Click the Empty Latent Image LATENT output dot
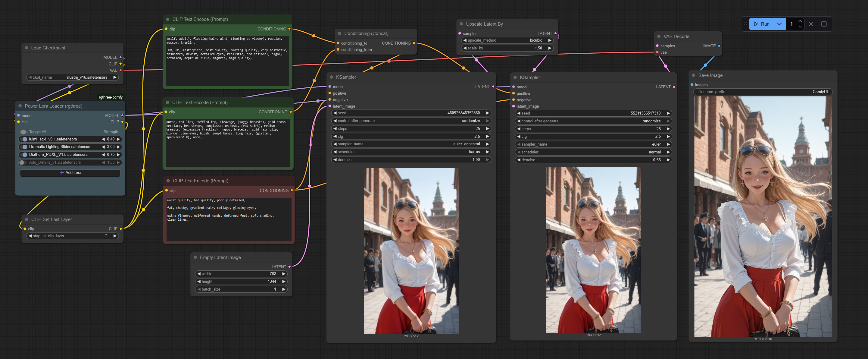This screenshot has height=359, width=868. click(289, 267)
